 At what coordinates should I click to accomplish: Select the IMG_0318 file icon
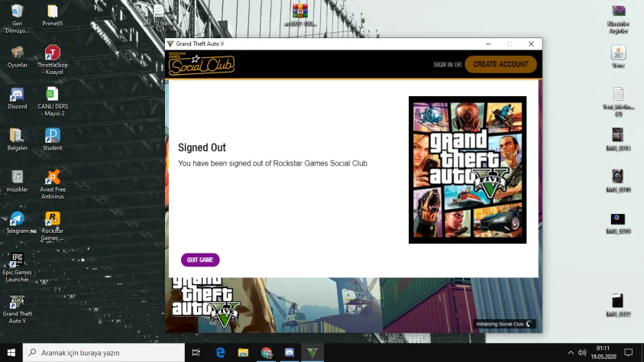(618, 181)
